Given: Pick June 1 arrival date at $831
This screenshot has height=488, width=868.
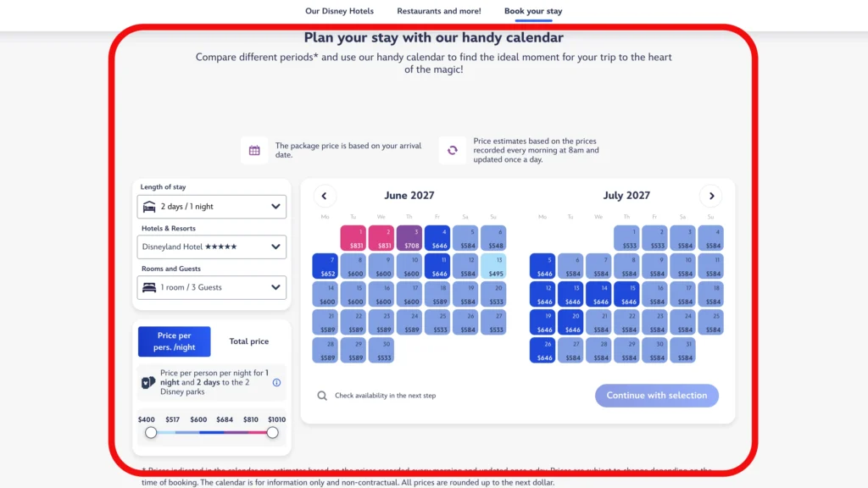Looking at the screenshot, I should (353, 238).
